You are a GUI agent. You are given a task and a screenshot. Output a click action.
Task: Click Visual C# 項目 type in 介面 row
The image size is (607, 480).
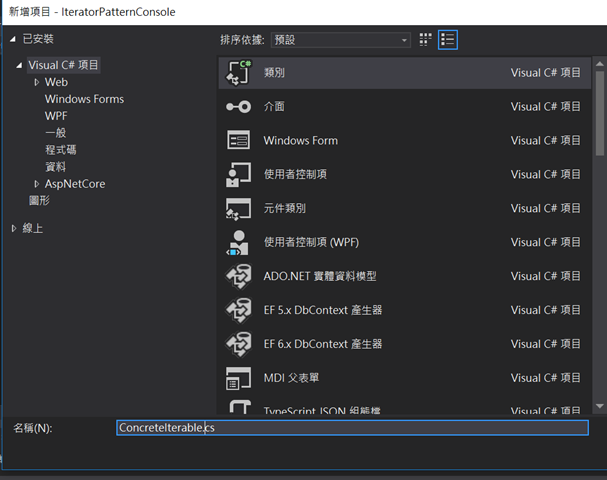click(545, 106)
